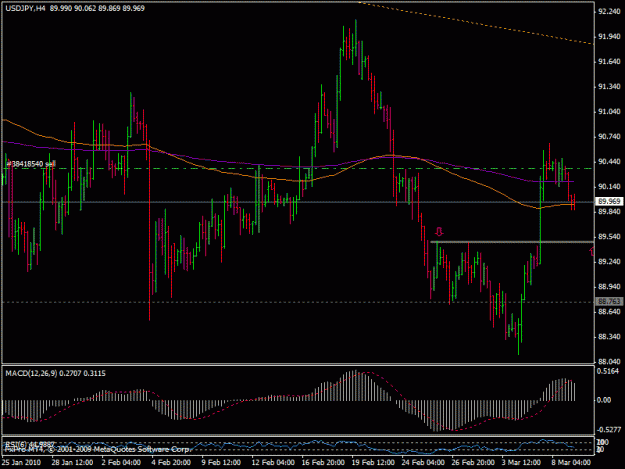Click the '2 Feb 04:00' time label
This screenshot has width=625, height=469.
click(121, 463)
